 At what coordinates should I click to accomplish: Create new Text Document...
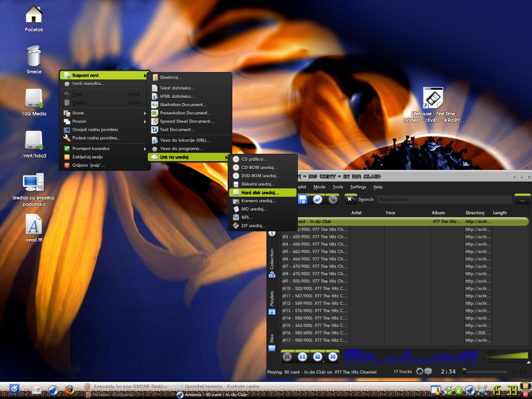coord(189,130)
